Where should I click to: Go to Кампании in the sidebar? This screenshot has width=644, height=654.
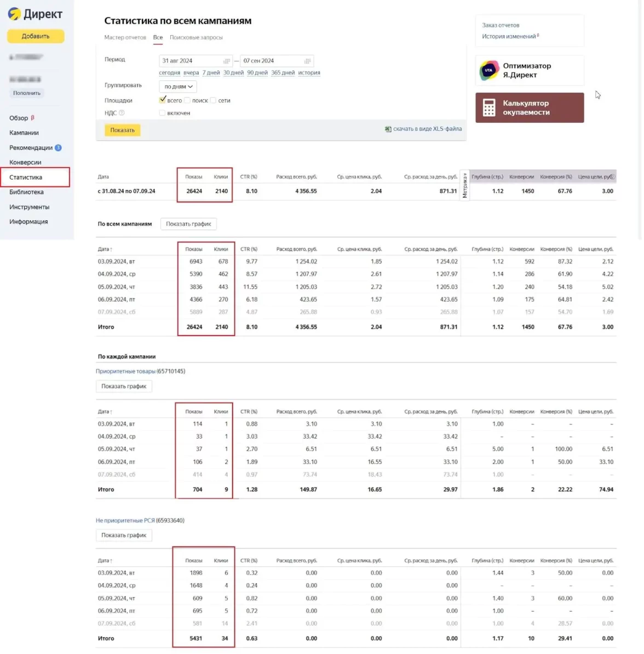pyautogui.click(x=24, y=133)
